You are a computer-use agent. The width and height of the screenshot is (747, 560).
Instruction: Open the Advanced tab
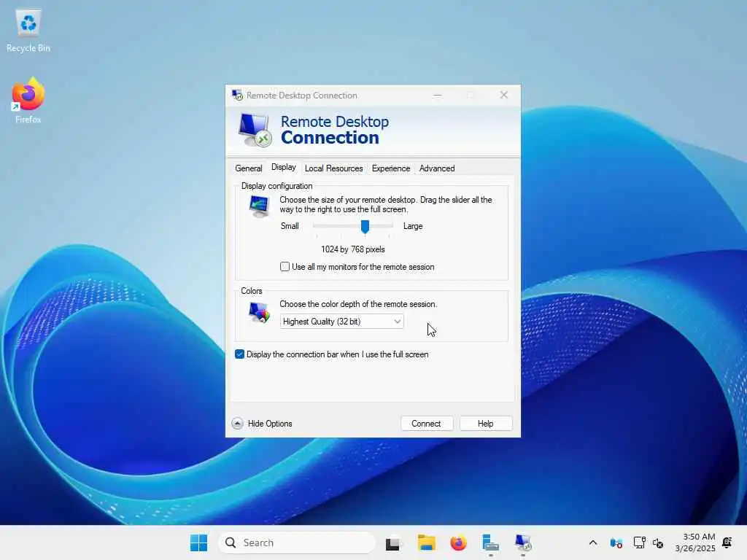coord(437,168)
